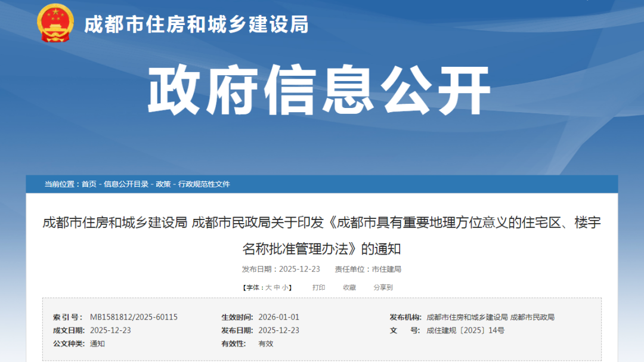This screenshot has height=362, width=644.
Task: Go to 首页 in the breadcrumb
Action: point(89,184)
